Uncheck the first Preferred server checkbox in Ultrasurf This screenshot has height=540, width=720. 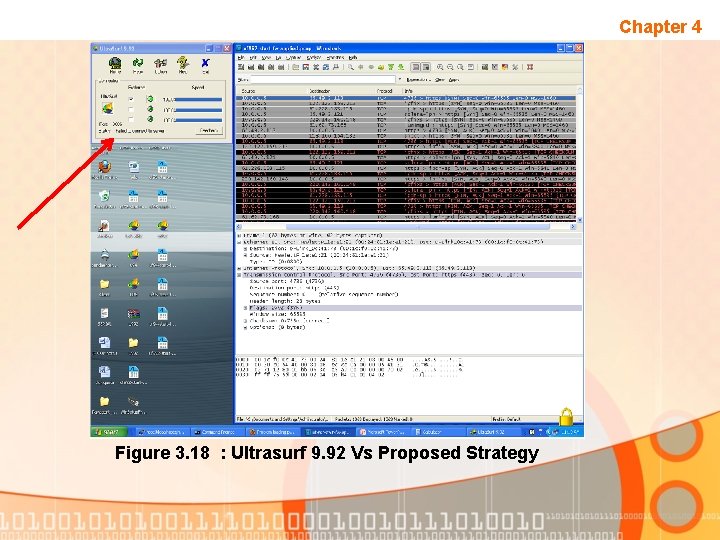131,99
